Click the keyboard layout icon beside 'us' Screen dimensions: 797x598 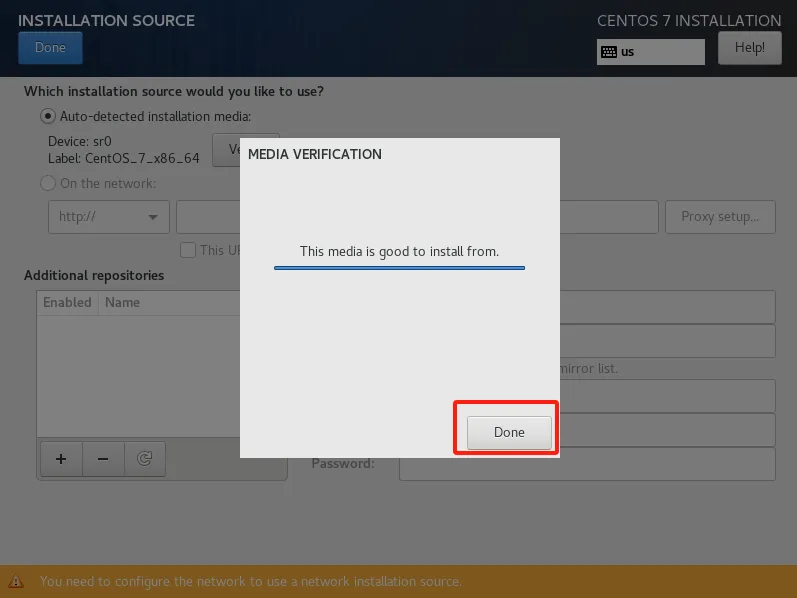(x=609, y=52)
